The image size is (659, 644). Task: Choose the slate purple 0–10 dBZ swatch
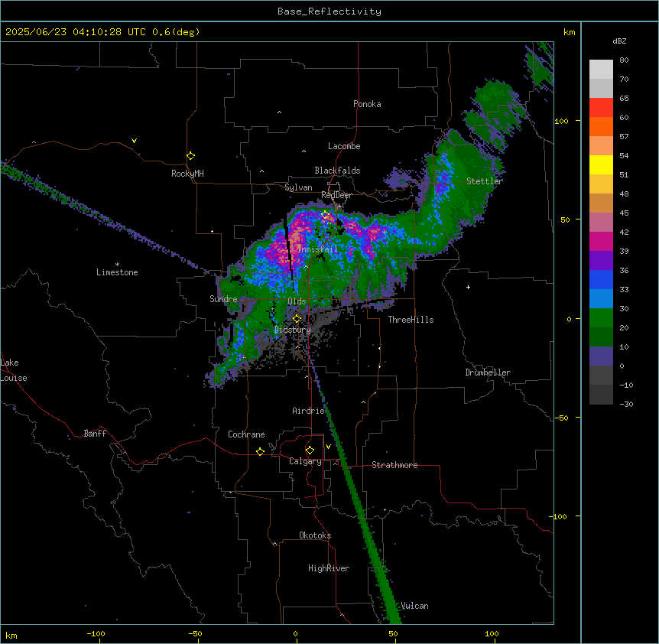[x=601, y=356]
